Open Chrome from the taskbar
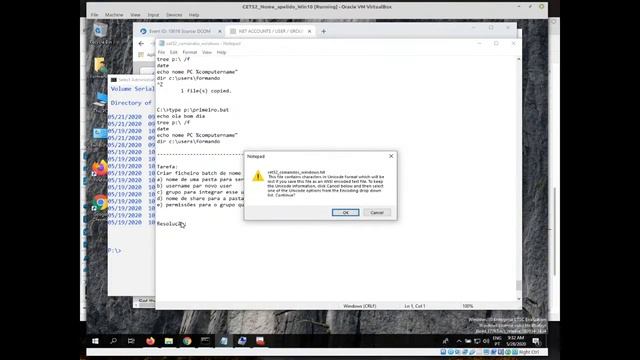 [x=187, y=341]
